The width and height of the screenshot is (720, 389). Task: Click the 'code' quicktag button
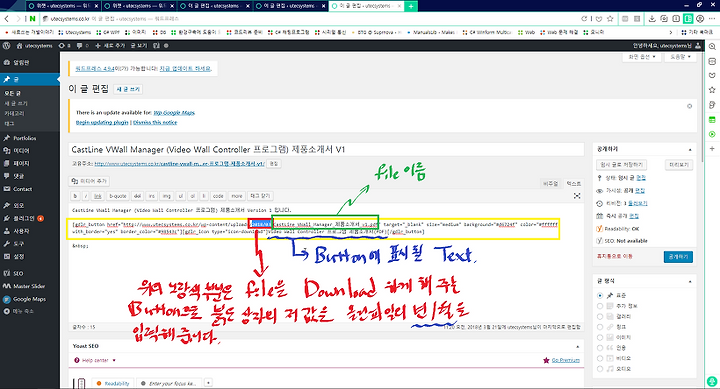click(218, 196)
